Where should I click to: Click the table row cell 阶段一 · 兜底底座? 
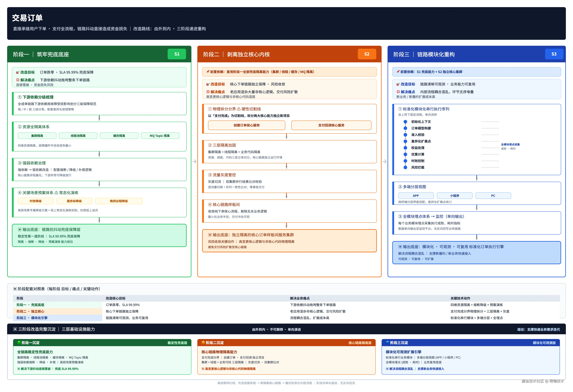[x=58, y=305]
